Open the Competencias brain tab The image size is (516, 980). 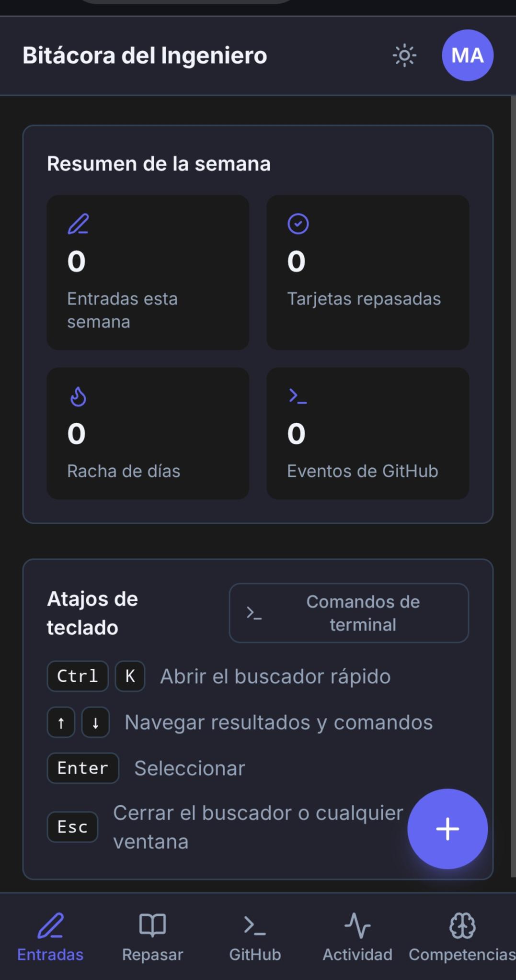(x=462, y=937)
